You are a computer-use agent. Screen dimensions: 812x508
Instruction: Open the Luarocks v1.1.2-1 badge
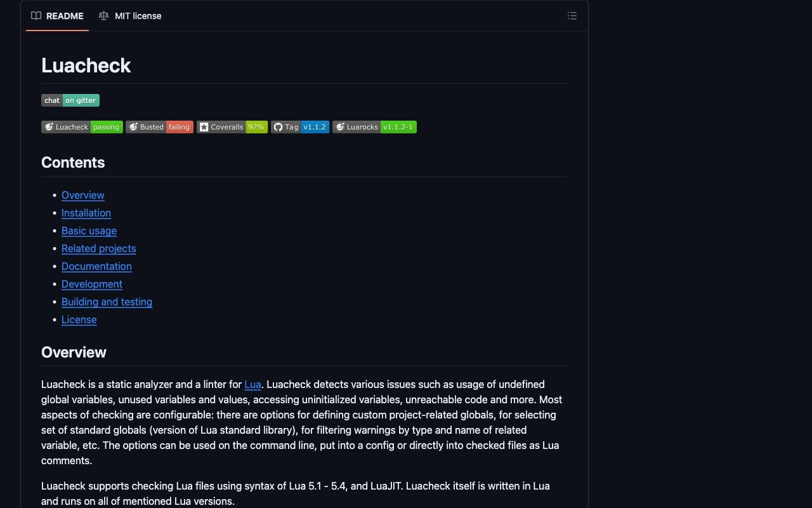pos(374,127)
